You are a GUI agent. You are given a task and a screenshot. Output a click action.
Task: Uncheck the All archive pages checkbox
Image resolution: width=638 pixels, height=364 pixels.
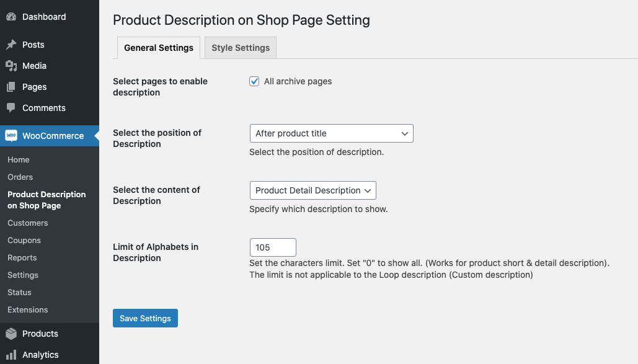click(x=254, y=81)
